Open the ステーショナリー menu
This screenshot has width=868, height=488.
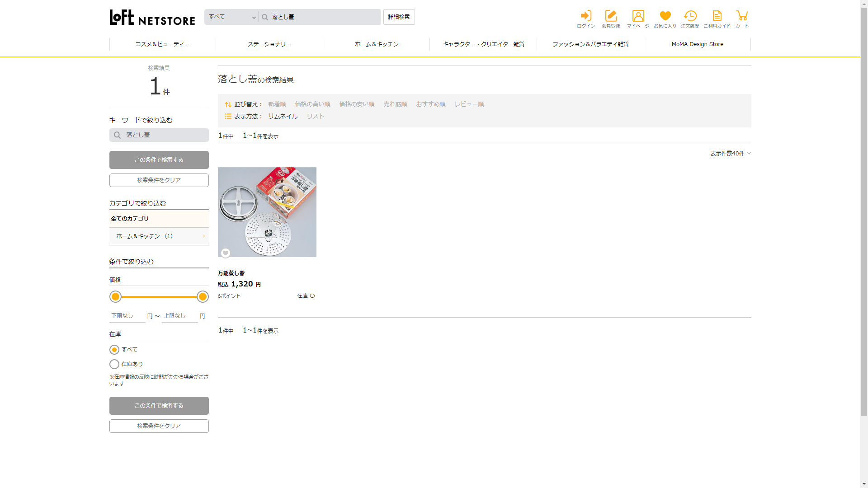tap(269, 44)
